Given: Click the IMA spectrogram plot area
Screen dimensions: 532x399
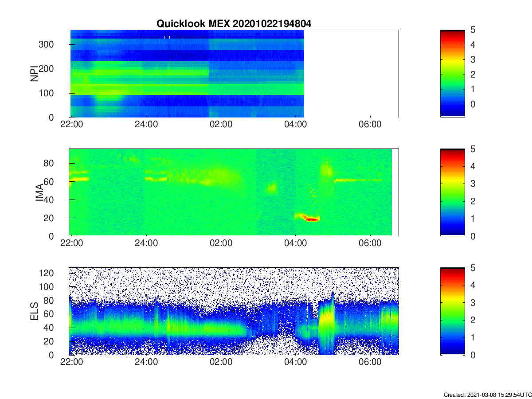Looking at the screenshot, I should click(234, 192).
